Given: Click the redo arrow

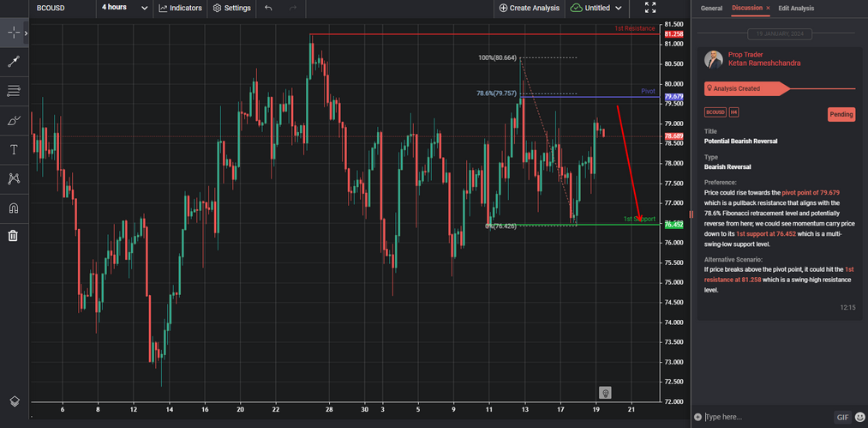Looking at the screenshot, I should pos(293,9).
